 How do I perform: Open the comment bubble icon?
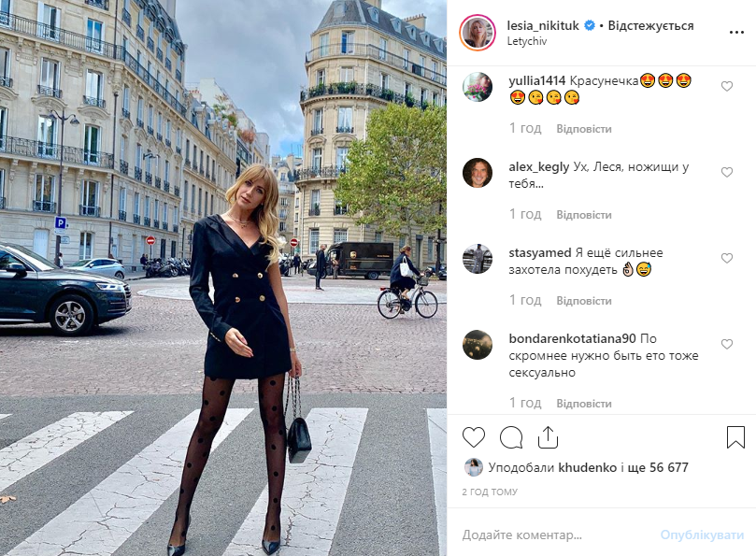(x=511, y=437)
